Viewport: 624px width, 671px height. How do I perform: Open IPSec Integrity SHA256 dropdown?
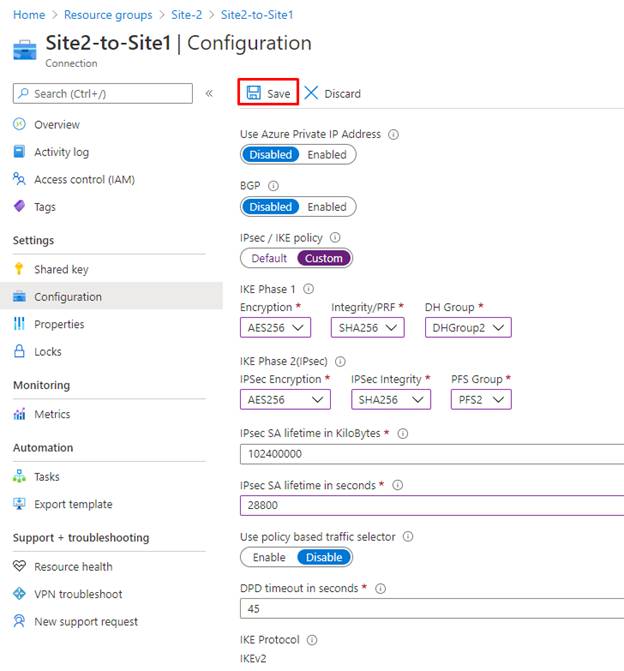coord(391,399)
